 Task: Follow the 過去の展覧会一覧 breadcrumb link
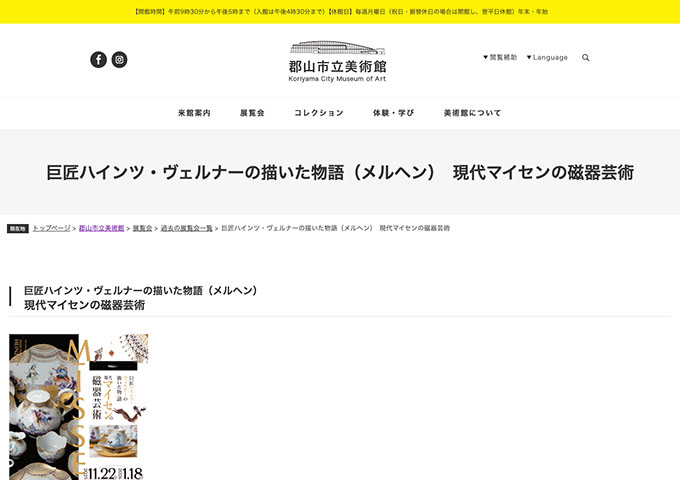coord(186,228)
